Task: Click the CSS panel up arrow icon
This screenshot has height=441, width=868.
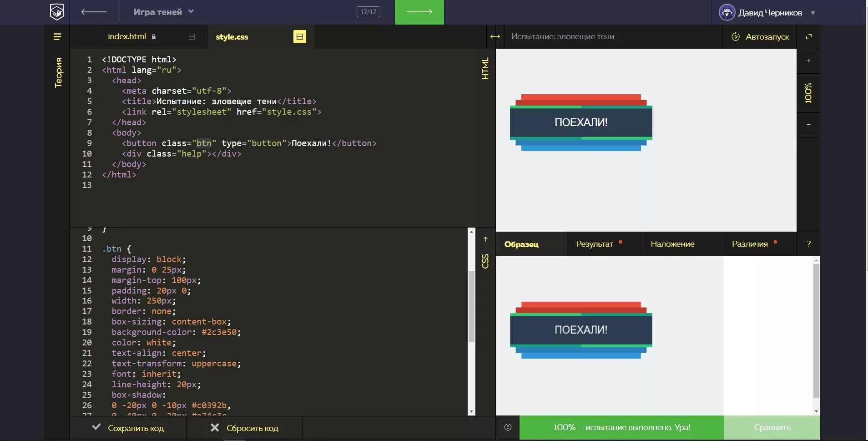Action: pos(485,239)
